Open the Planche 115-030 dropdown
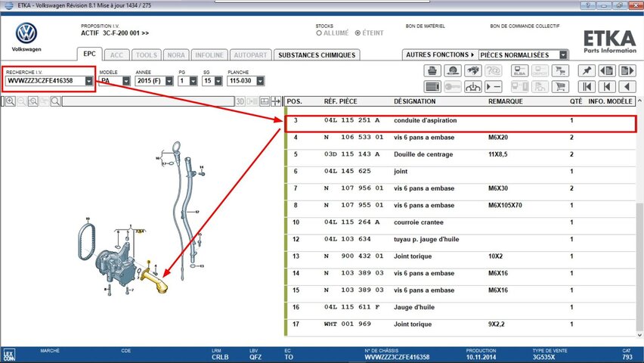644x363 pixels. point(260,81)
